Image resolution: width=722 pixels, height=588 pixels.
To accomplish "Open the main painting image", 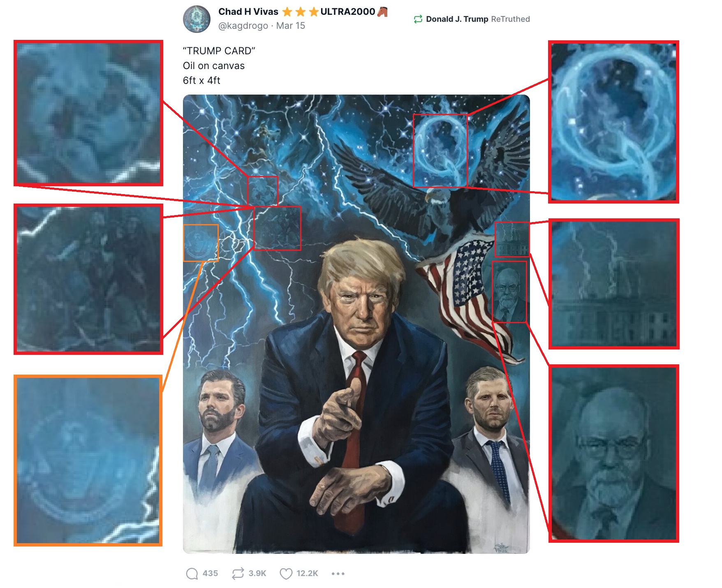I will [x=356, y=324].
